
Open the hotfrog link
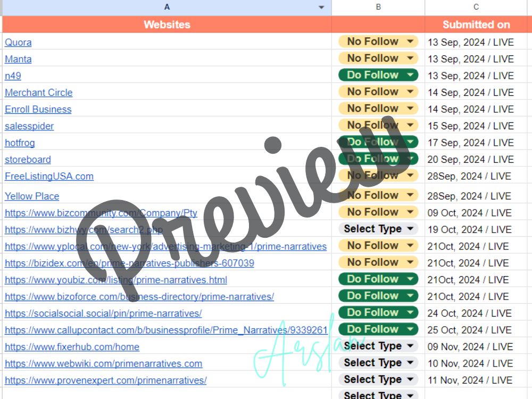[20, 143]
